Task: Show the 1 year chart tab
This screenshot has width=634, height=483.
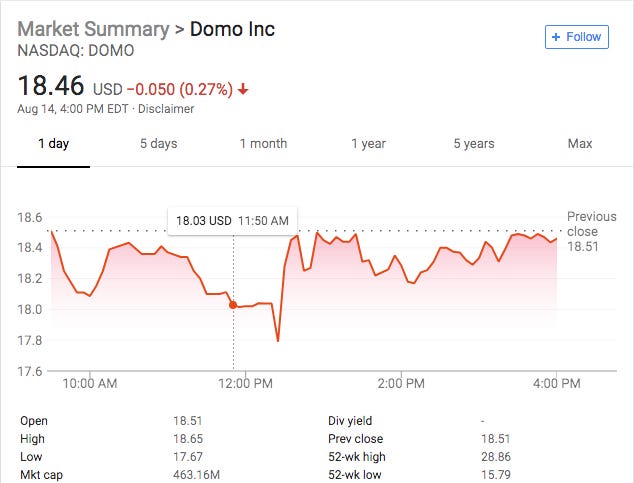Action: click(x=368, y=144)
